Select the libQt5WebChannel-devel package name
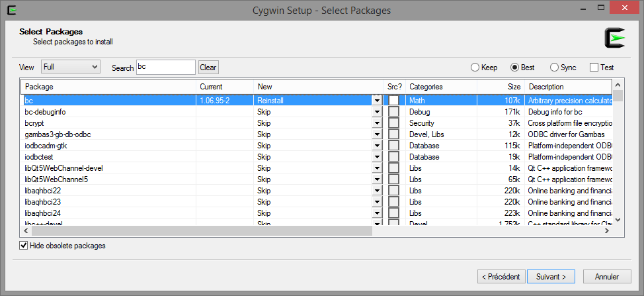Viewport: 644px width, 296px height. pos(63,168)
